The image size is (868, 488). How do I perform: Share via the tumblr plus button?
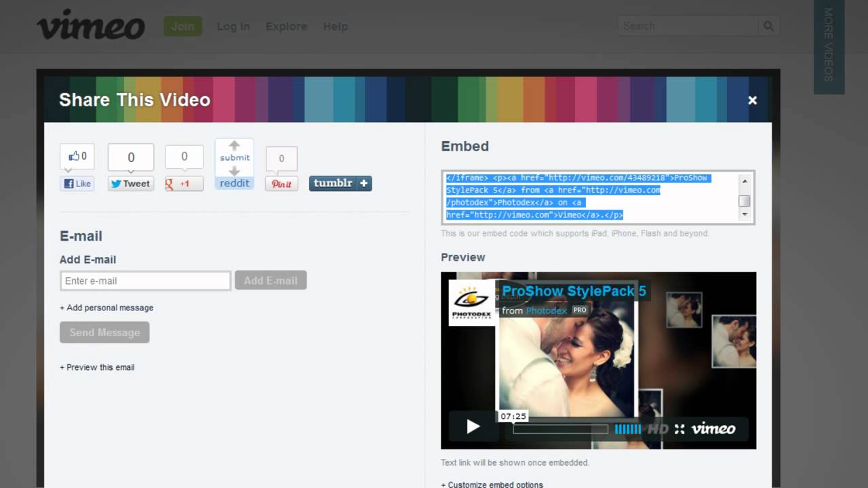pyautogui.click(x=340, y=183)
